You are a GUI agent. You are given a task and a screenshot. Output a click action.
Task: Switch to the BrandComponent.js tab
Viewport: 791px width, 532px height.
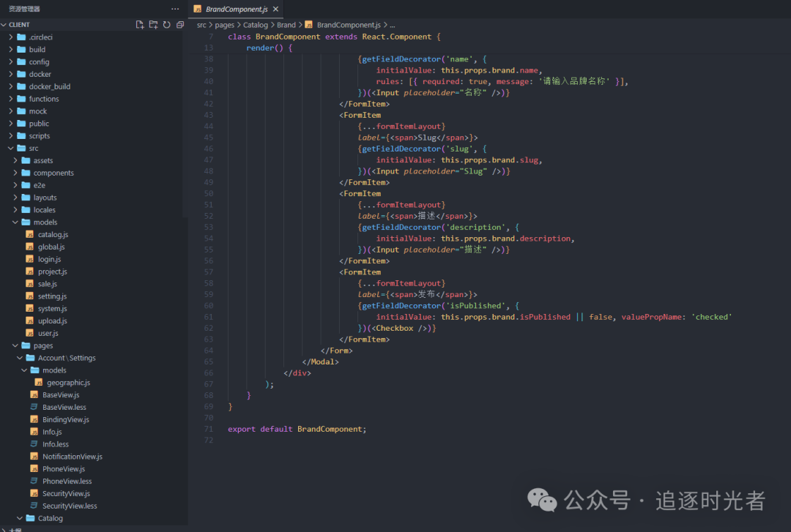click(236, 10)
